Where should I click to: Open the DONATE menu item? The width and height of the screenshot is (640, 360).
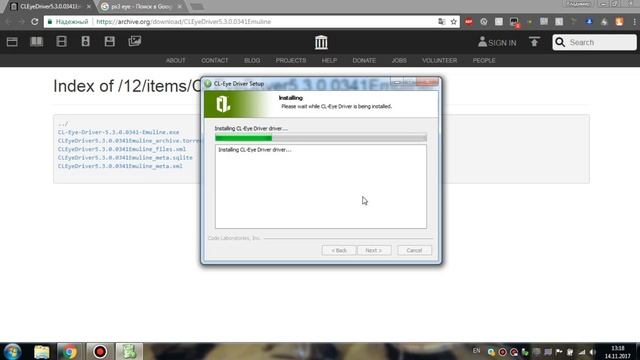pos(364,60)
